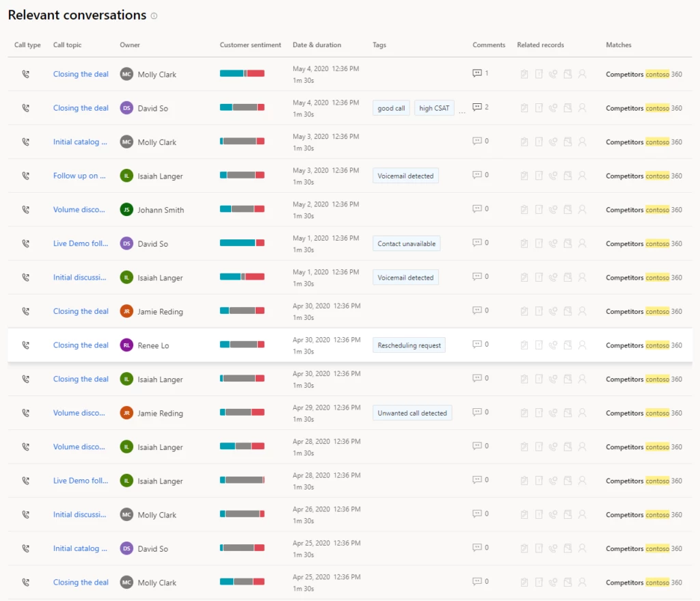This screenshot has width=700, height=601.
Task: Select the incoming call icon on the first row
Action: (x=26, y=73)
